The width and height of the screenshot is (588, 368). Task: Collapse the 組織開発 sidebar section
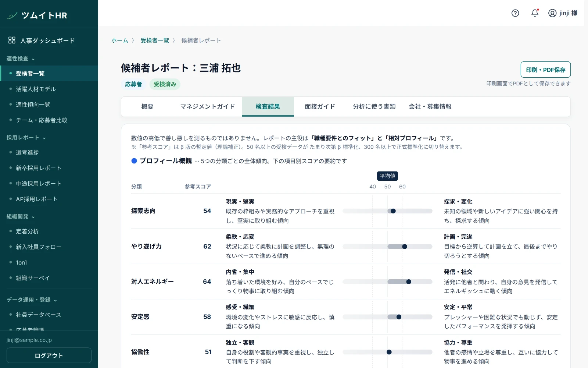tap(21, 217)
